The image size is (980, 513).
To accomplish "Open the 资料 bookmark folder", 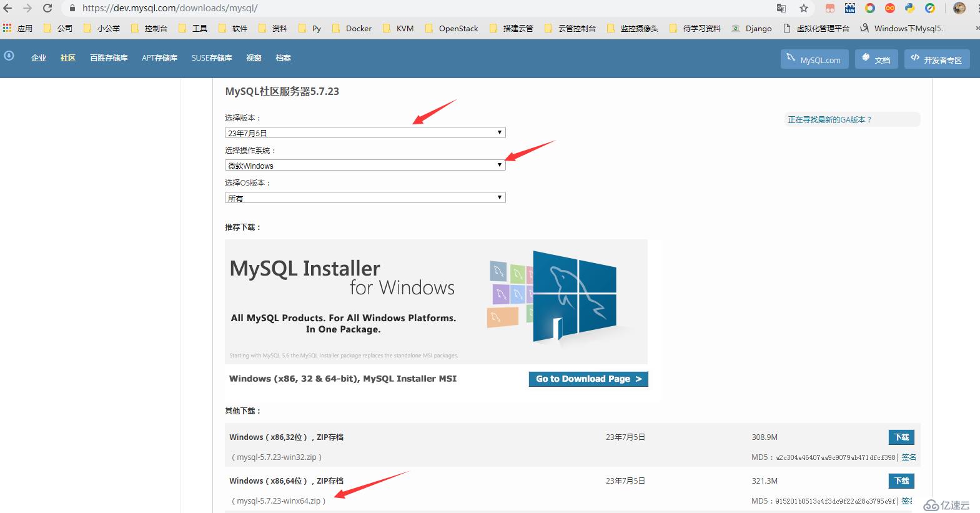I will coord(273,28).
